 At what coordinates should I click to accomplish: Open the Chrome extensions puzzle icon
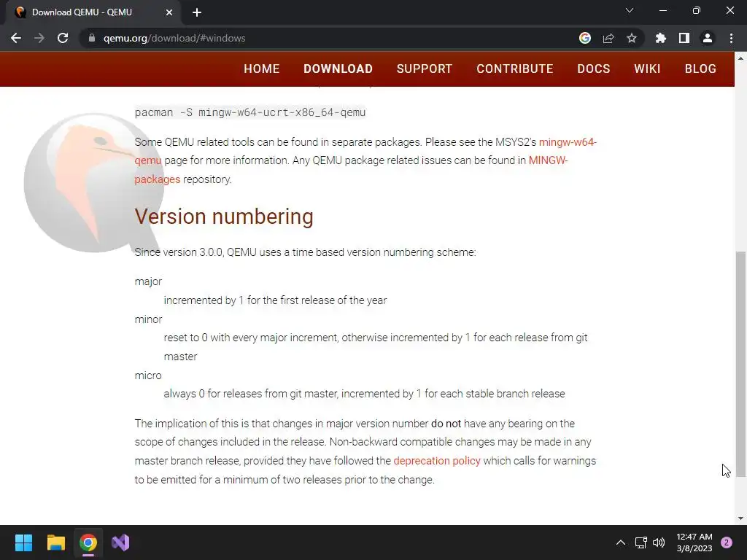(661, 38)
